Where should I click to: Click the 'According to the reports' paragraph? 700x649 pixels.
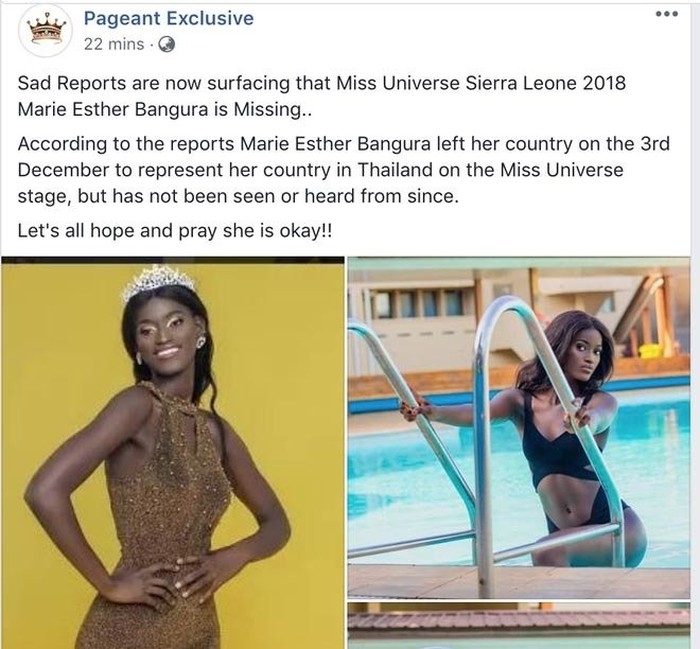(x=344, y=170)
